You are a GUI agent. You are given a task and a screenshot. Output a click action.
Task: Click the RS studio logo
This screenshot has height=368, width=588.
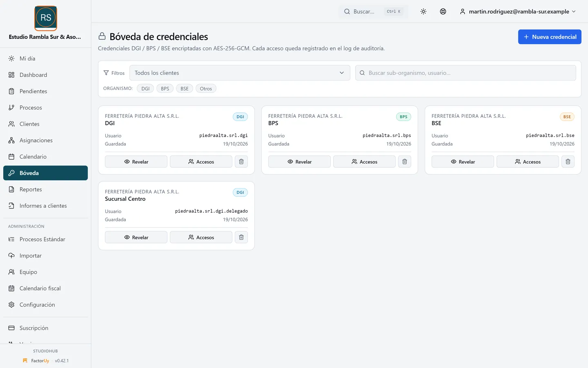(46, 18)
